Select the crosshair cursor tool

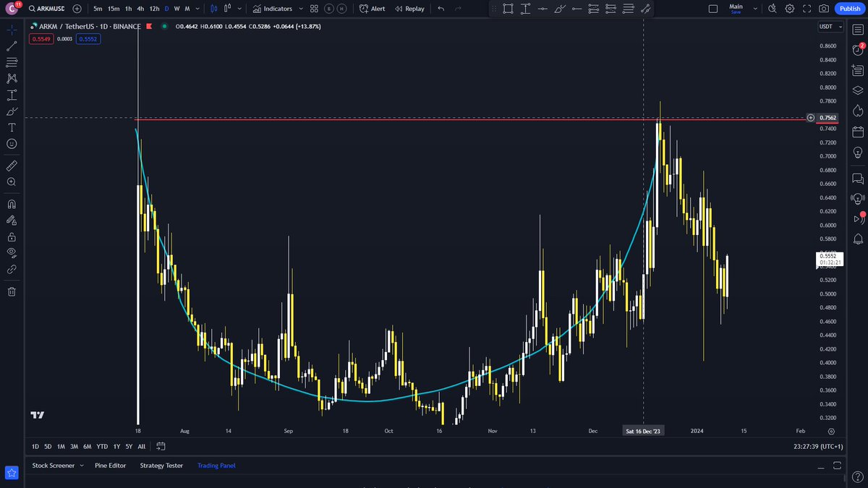coord(12,30)
